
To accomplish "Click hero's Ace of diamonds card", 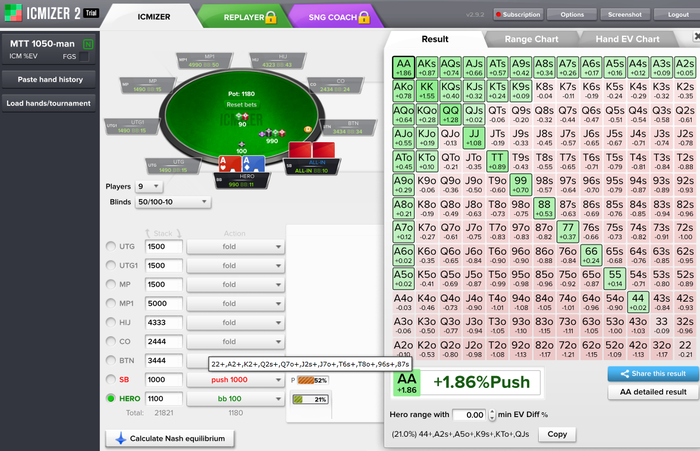I will coord(253,164).
